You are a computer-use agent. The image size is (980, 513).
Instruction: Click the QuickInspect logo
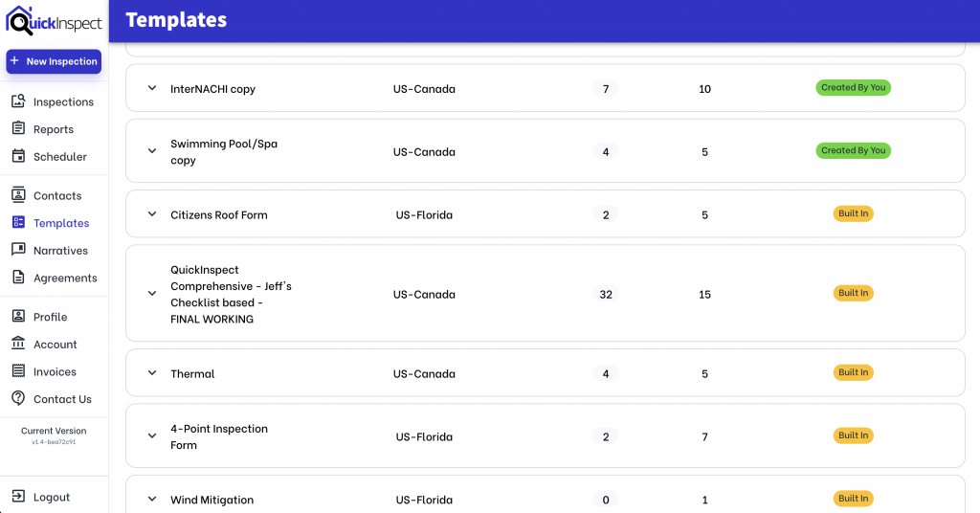point(54,20)
